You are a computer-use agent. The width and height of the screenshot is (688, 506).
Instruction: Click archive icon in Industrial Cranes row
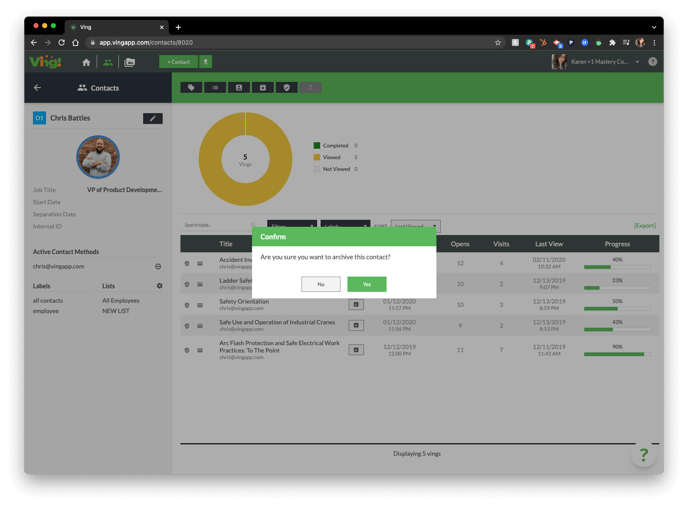pyautogui.click(x=356, y=326)
